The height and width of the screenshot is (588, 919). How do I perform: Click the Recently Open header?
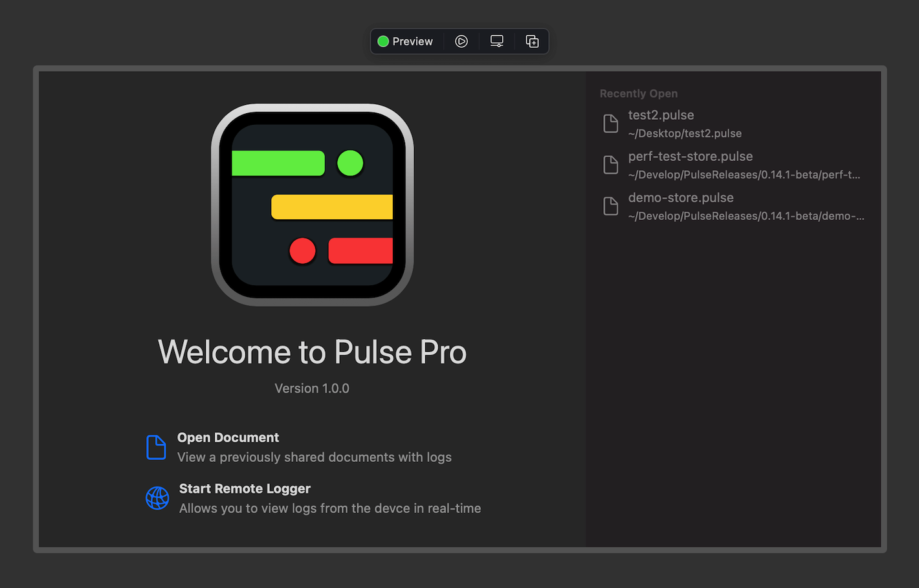[x=639, y=94]
